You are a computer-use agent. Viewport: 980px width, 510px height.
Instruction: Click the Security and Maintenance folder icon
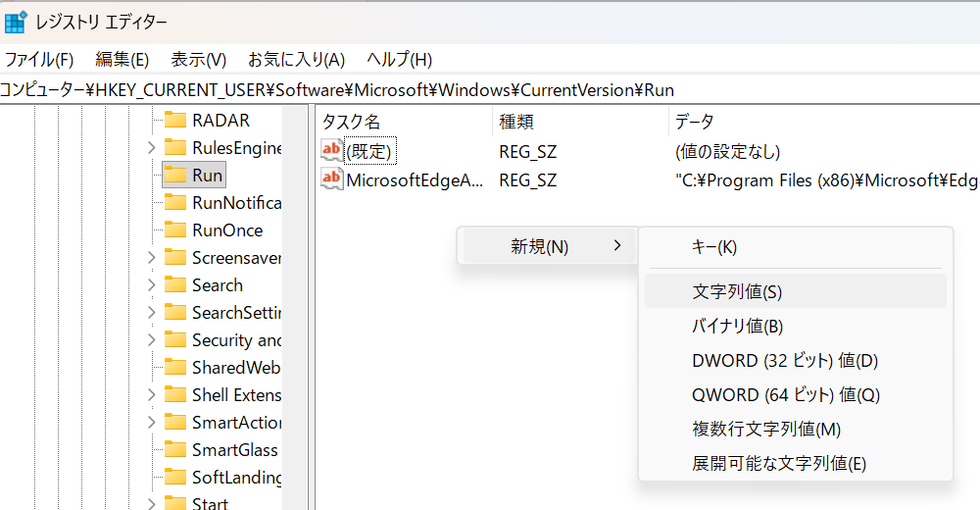[x=175, y=339]
